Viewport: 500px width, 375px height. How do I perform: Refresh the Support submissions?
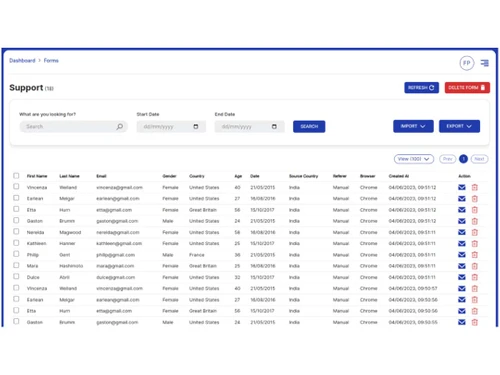421,88
